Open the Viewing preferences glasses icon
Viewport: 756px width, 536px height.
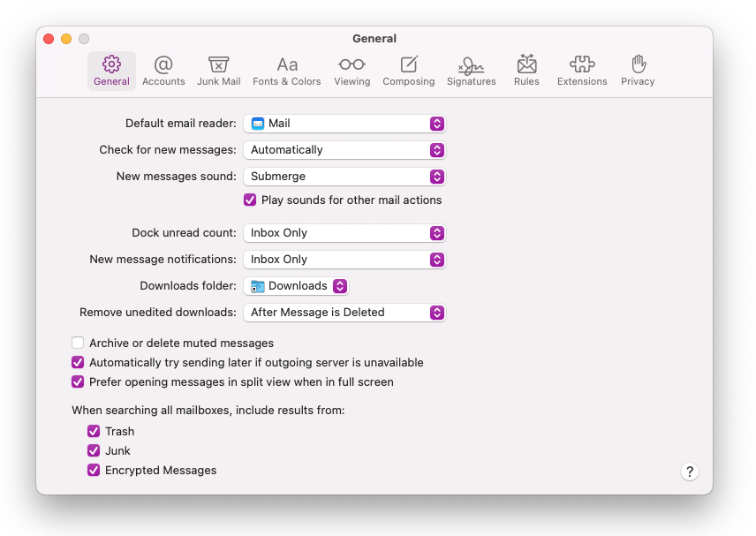pos(352,71)
